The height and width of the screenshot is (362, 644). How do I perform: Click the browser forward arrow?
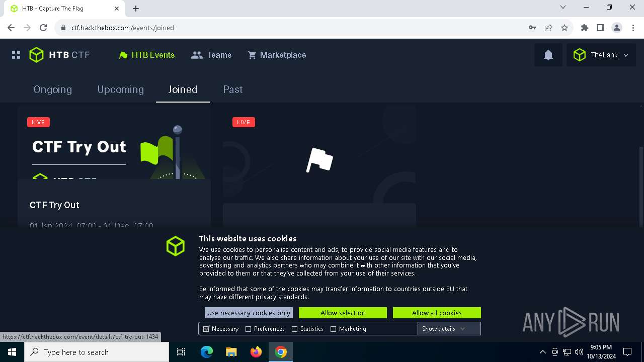pyautogui.click(x=27, y=28)
